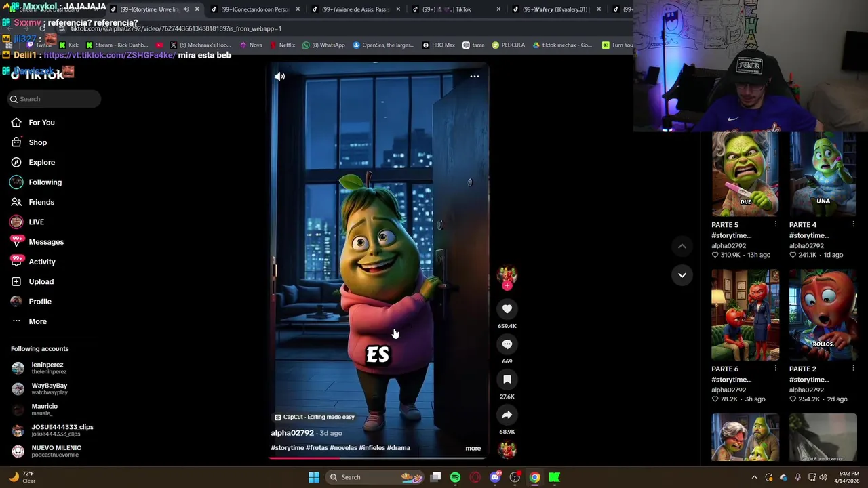Expand video caption with more
Viewport: 868px width, 488px height.
click(473, 448)
